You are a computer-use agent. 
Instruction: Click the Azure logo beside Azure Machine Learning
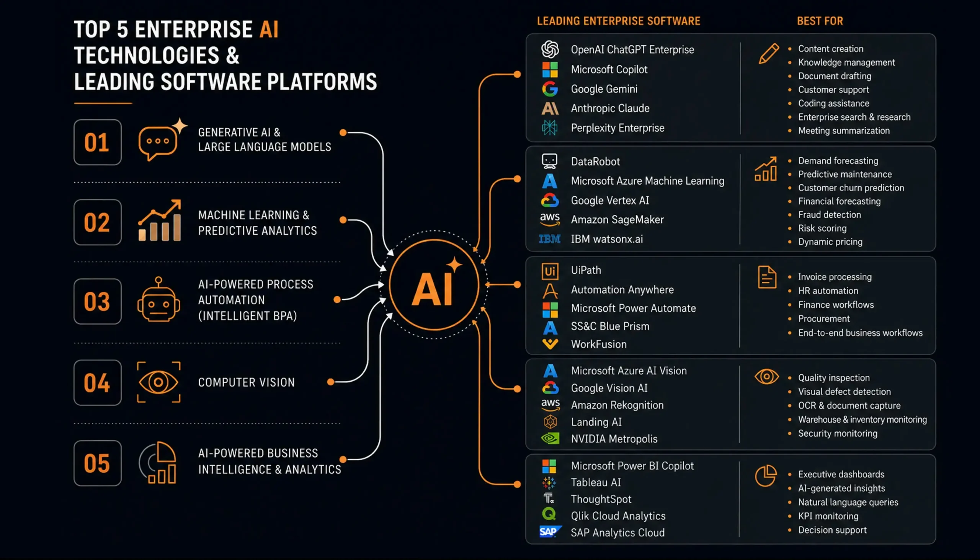pos(550,181)
